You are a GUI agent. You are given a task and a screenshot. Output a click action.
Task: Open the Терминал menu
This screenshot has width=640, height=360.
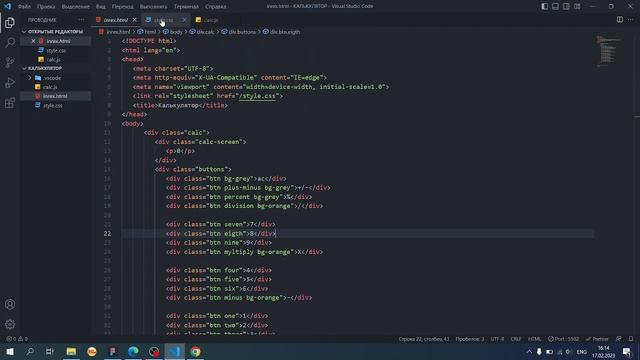click(186, 7)
